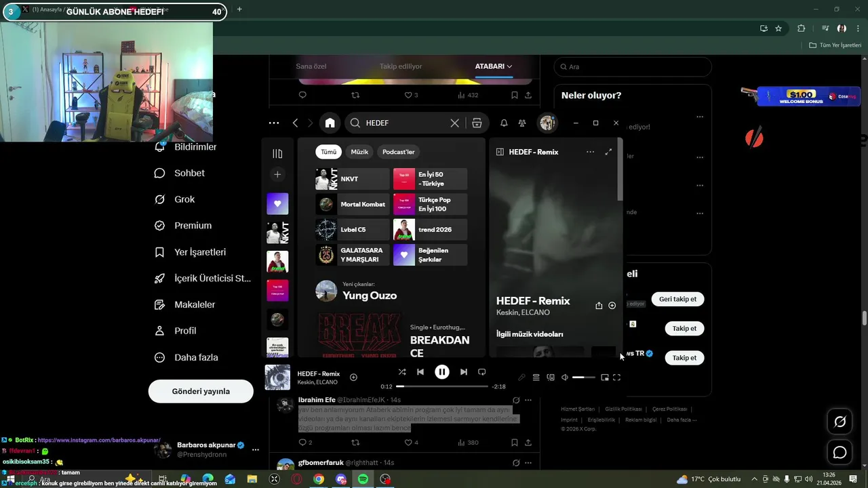Open Spotify from Windows taskbar
The image size is (868, 488).
tap(363, 479)
